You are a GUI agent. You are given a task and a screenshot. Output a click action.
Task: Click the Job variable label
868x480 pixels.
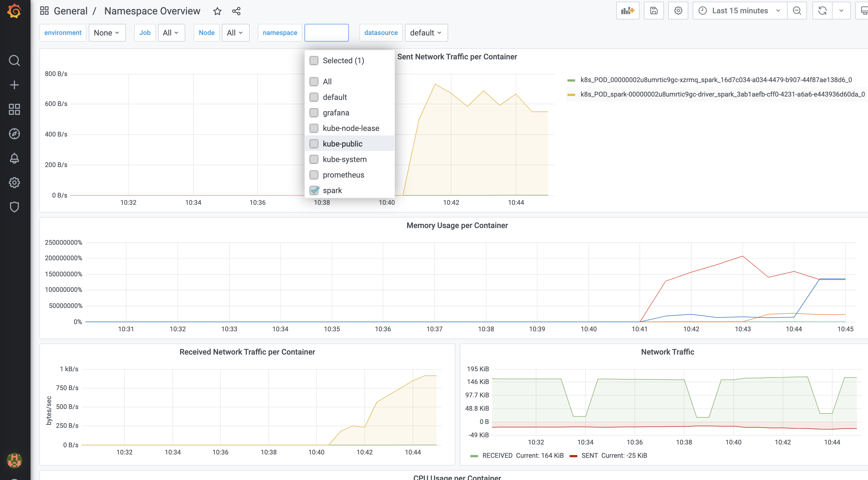point(144,33)
